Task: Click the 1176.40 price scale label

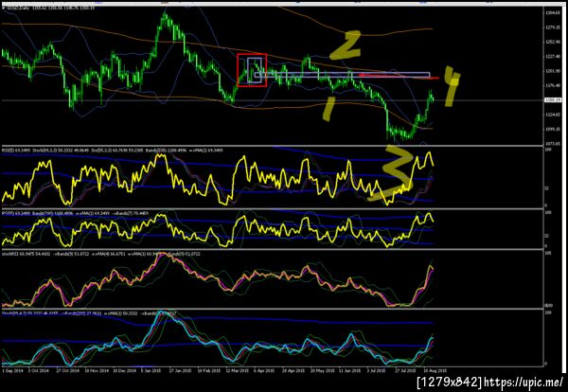Action: coord(552,85)
